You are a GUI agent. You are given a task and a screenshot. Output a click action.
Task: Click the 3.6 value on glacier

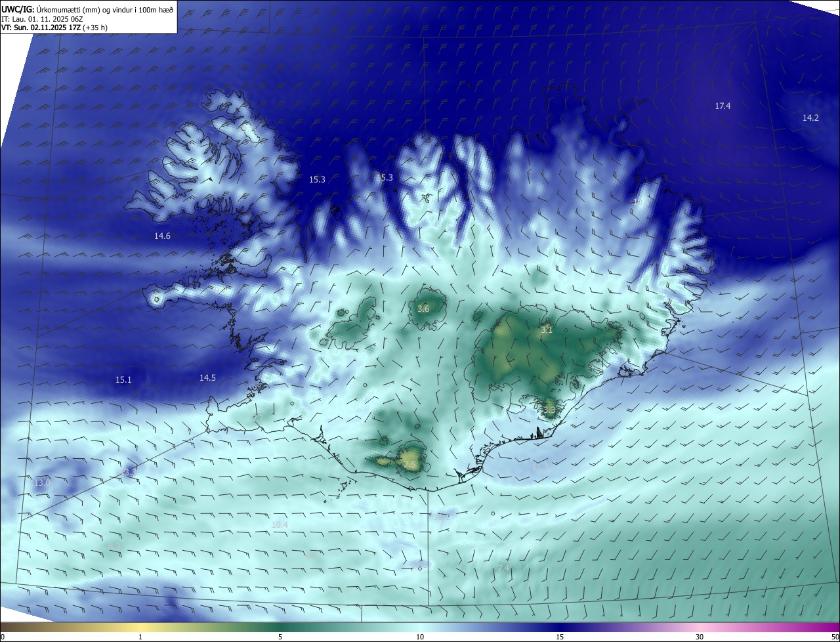pos(423,309)
